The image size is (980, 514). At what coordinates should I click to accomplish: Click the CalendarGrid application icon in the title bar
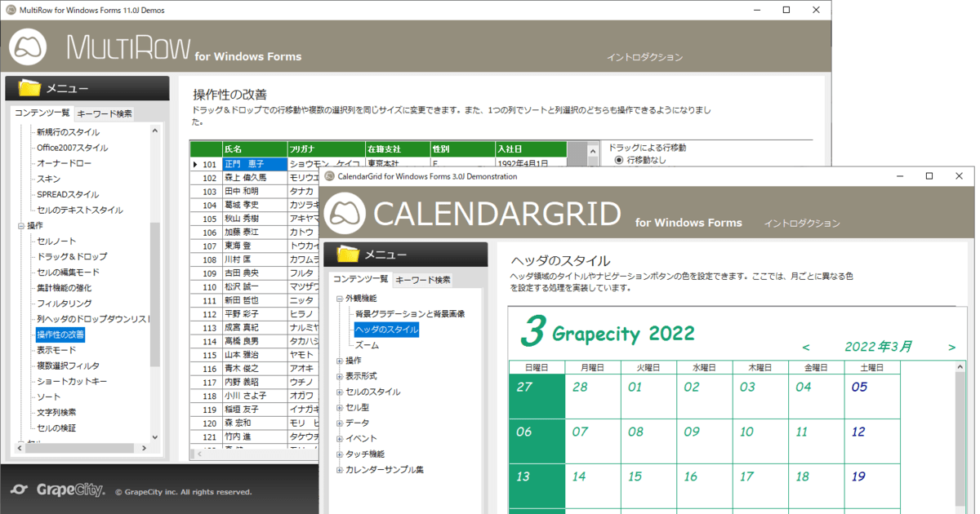(x=330, y=175)
